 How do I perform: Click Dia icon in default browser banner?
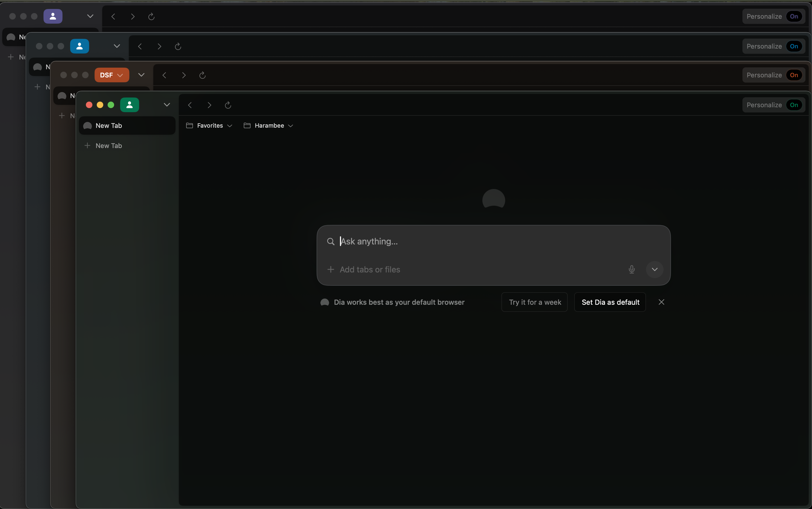pyautogui.click(x=325, y=302)
